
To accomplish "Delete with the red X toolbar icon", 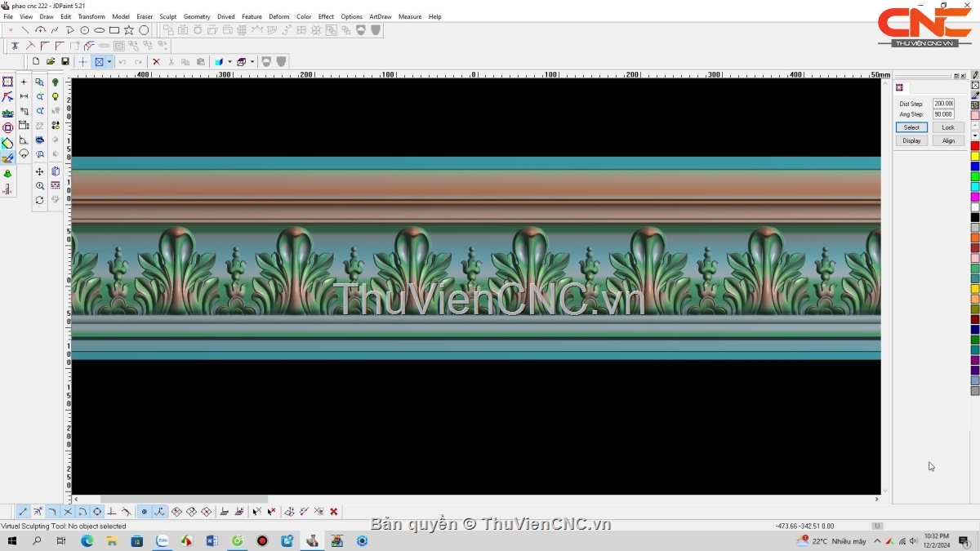I will coord(156,61).
